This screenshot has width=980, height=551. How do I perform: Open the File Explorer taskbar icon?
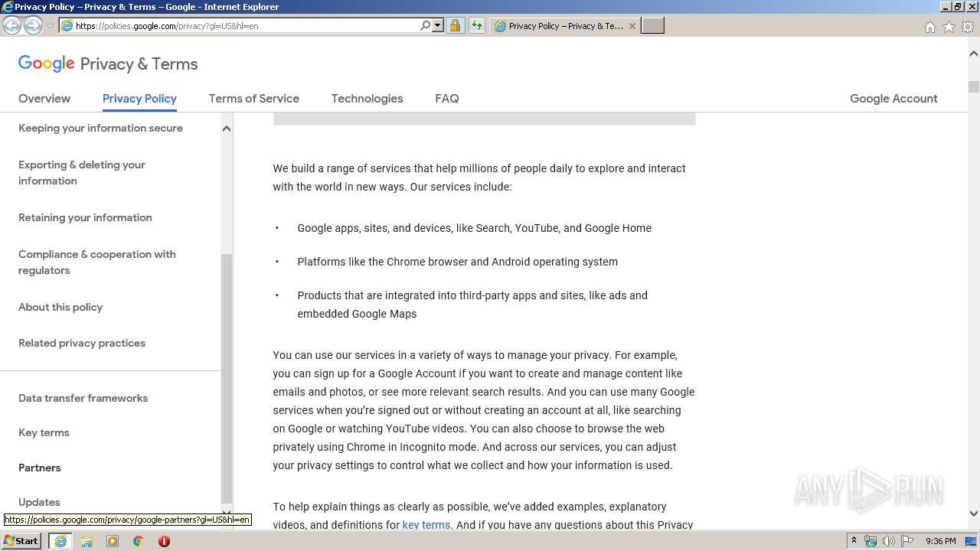(87, 541)
